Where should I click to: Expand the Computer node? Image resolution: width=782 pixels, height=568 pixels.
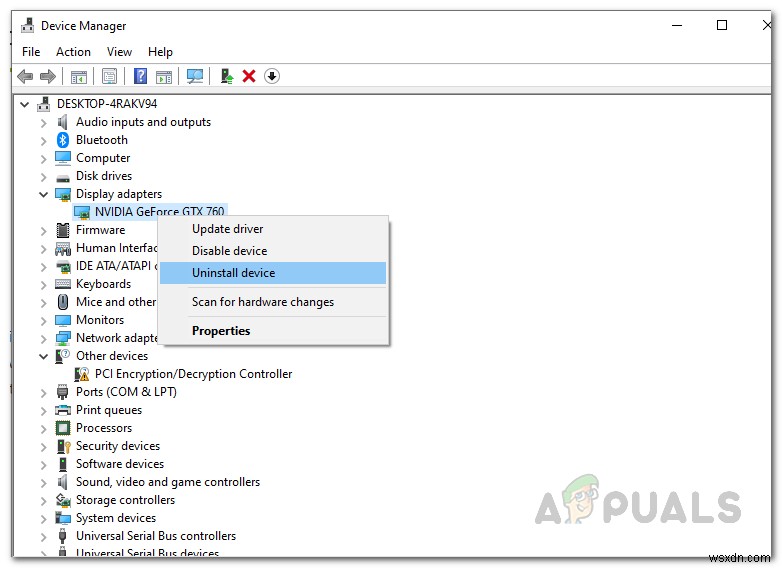point(43,159)
